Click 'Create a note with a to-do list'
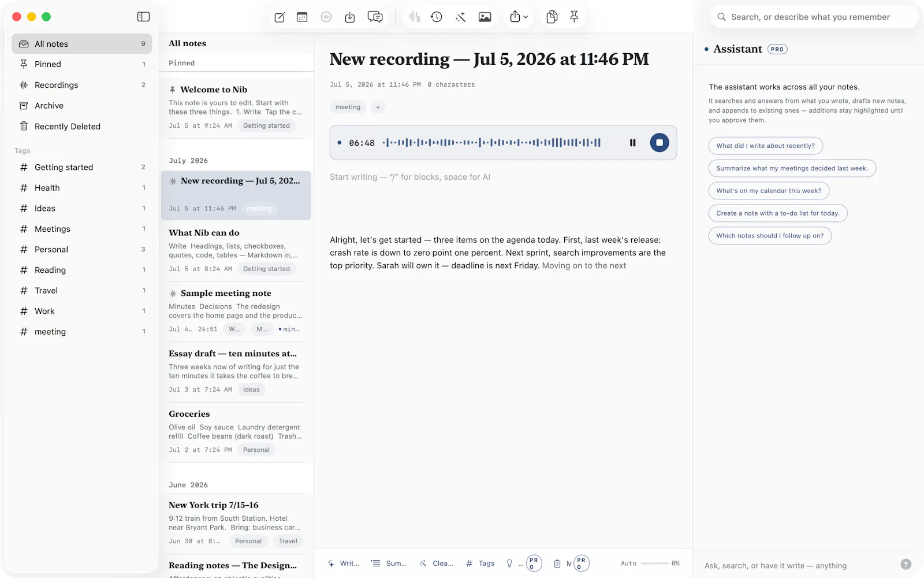The height and width of the screenshot is (578, 924). click(x=778, y=213)
